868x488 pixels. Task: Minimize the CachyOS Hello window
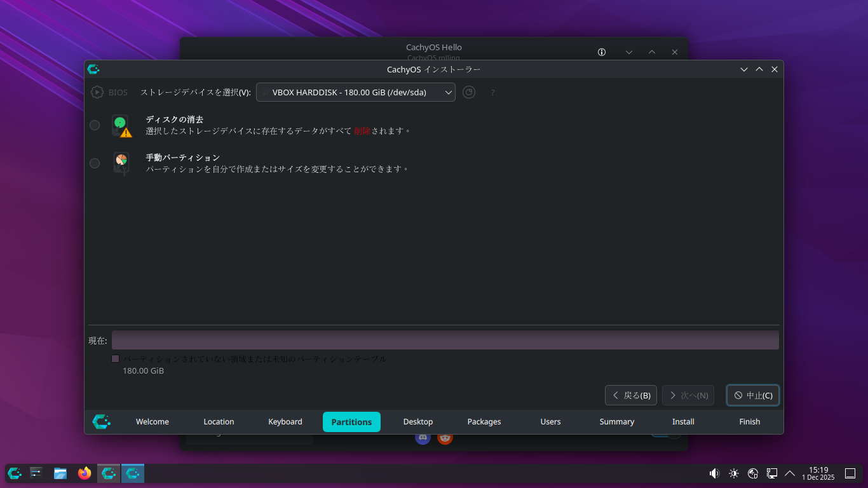629,52
